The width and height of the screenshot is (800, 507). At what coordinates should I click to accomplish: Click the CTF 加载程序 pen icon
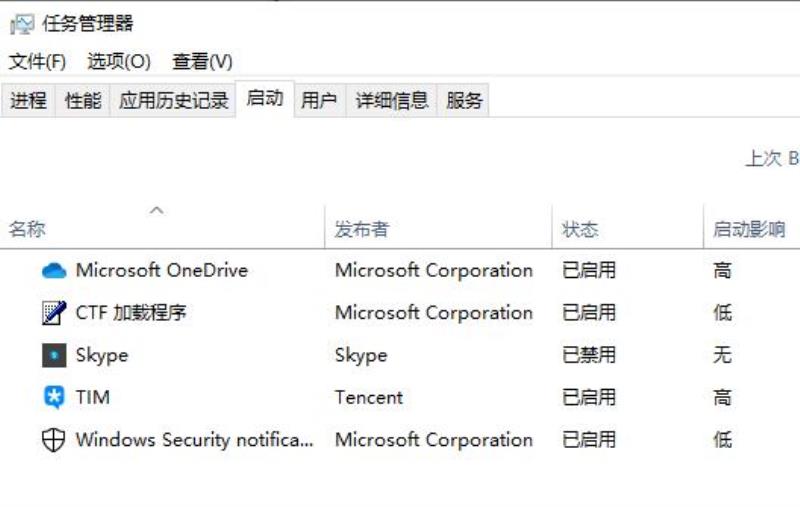[x=54, y=313]
